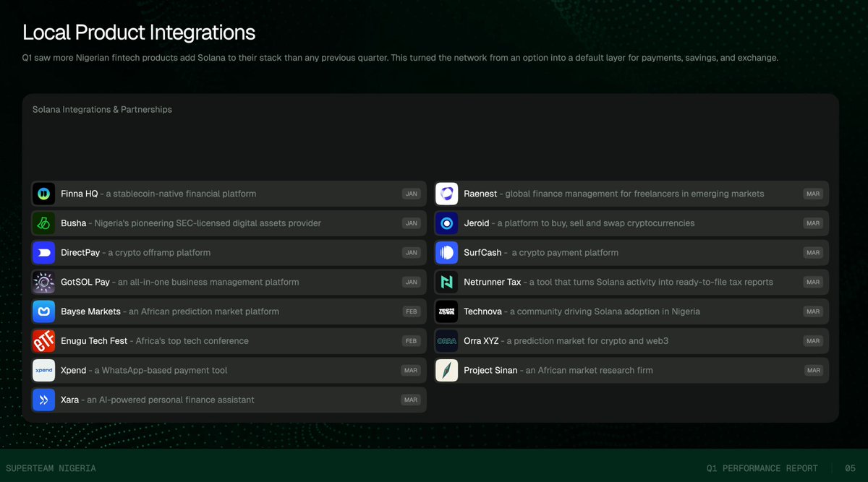This screenshot has height=482, width=868.
Task: Select the Jeroid name text
Action: [477, 223]
